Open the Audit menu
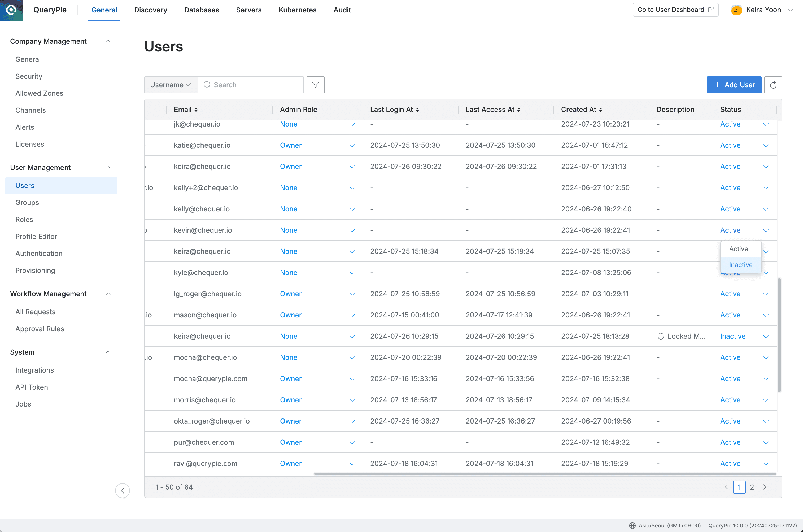This screenshot has height=532, width=803. click(342, 10)
